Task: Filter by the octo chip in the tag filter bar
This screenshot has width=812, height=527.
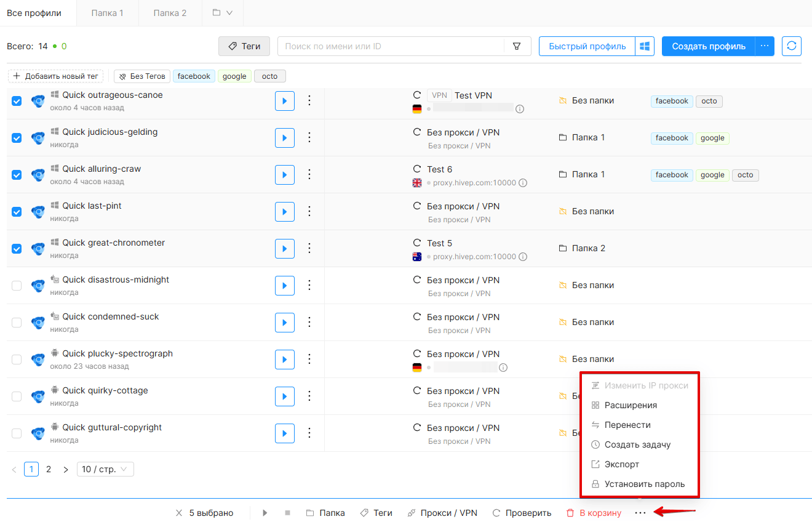Action: (x=269, y=76)
